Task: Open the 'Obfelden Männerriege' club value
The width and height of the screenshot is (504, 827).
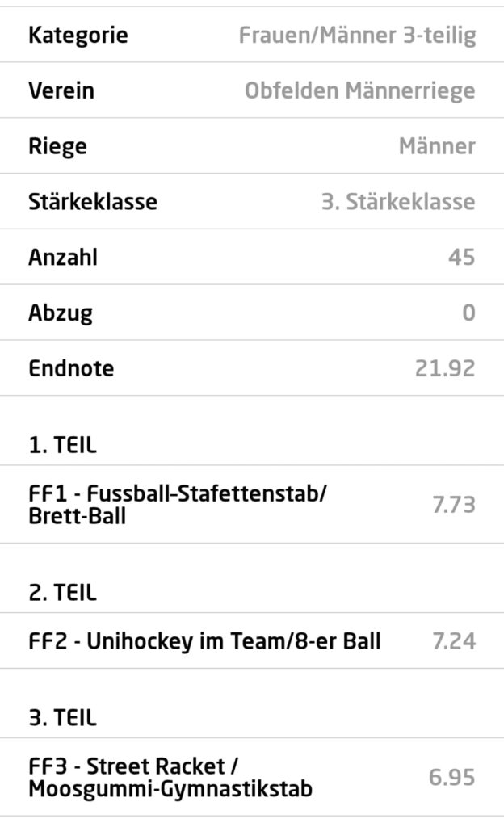Action: click(x=359, y=90)
